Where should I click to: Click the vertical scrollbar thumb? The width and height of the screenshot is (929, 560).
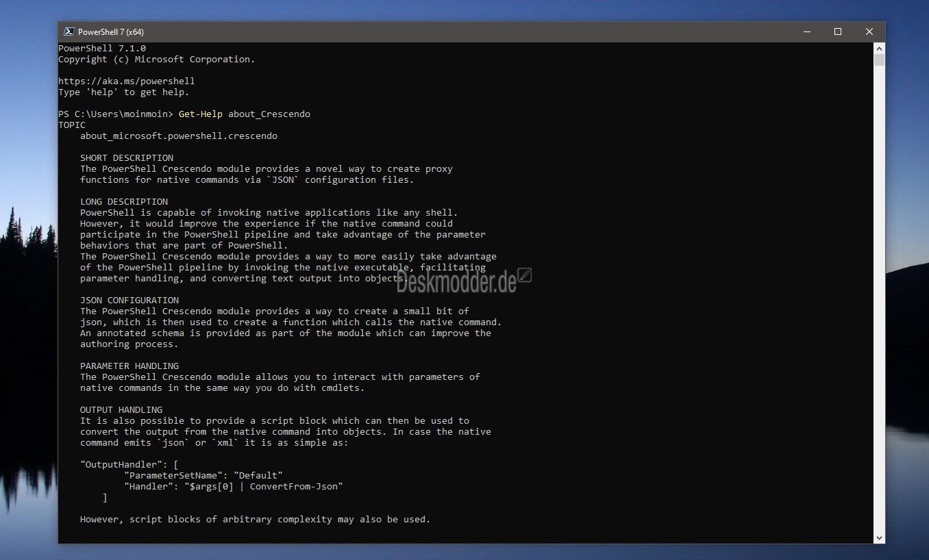879,60
